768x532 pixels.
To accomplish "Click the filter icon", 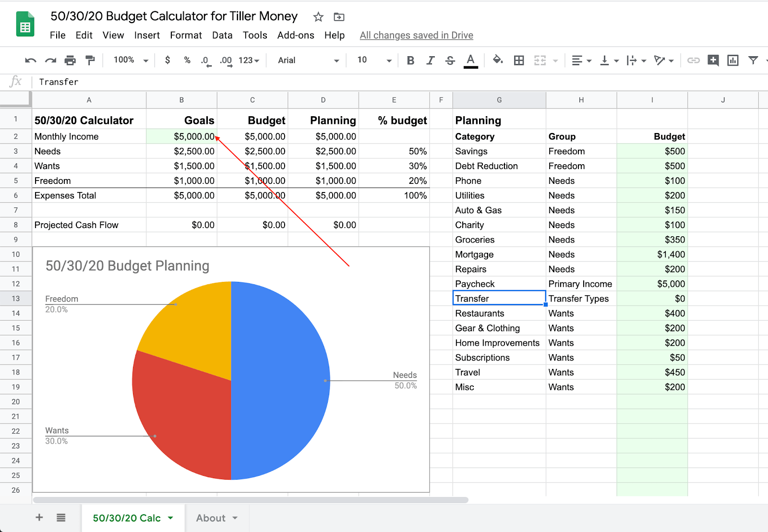I will pos(754,60).
